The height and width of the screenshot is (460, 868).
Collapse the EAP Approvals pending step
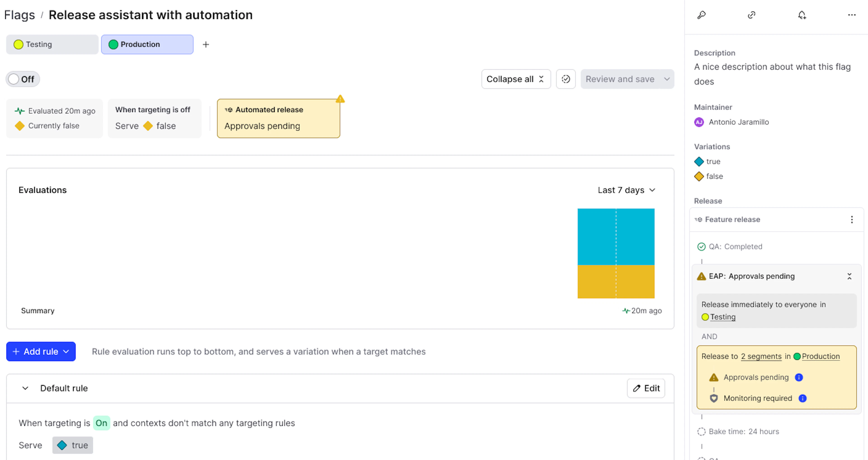849,276
